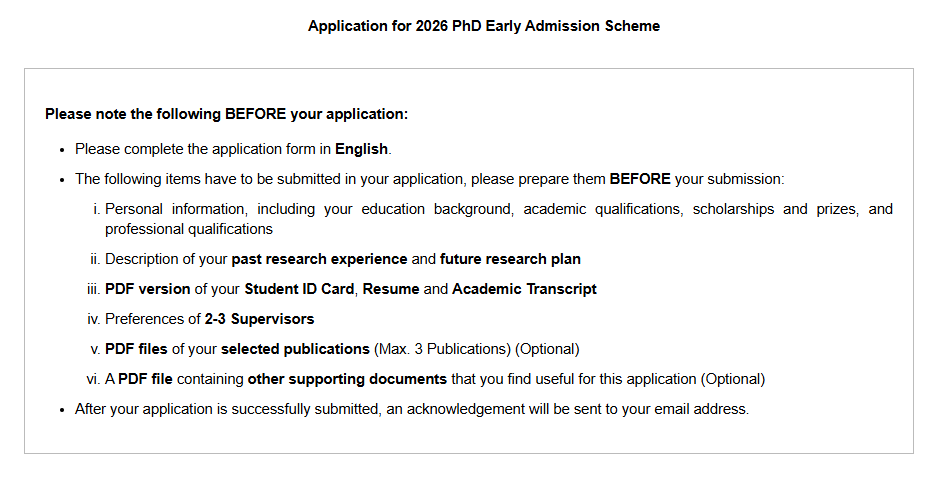The image size is (950, 488).
Task: Click the "Application for 2026 PhD Early Admission Scheme" title
Action: [x=483, y=26]
